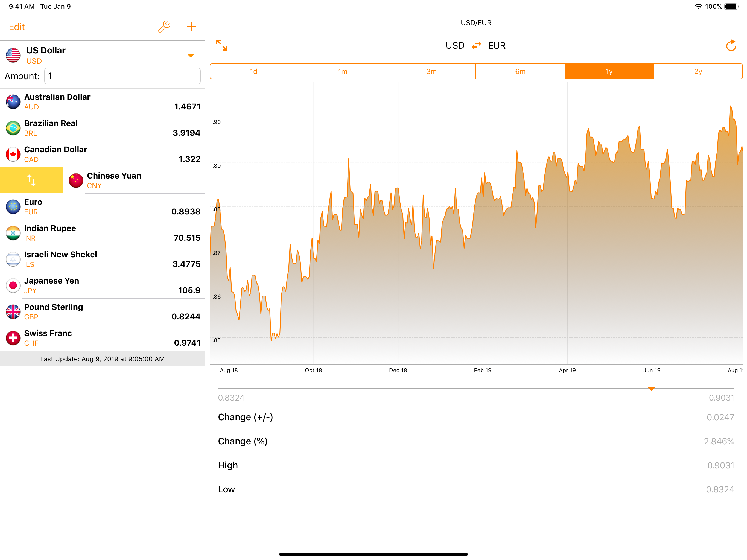
Task: Tap the EUR label in chart header
Action: (497, 46)
